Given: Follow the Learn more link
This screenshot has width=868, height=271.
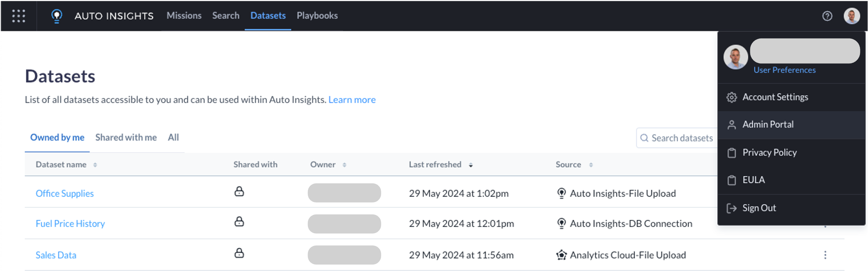Looking at the screenshot, I should [352, 99].
